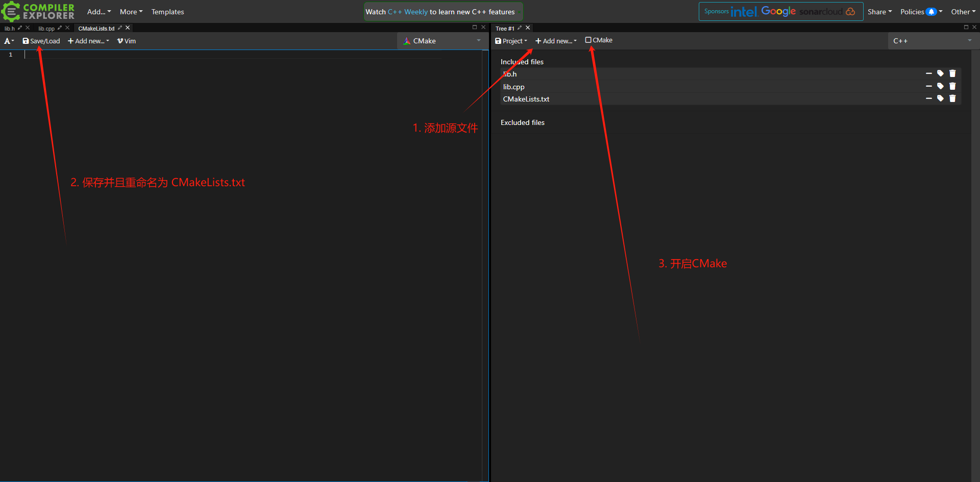Open the tree's C++ language dropdown
The image size is (980, 482).
point(932,41)
